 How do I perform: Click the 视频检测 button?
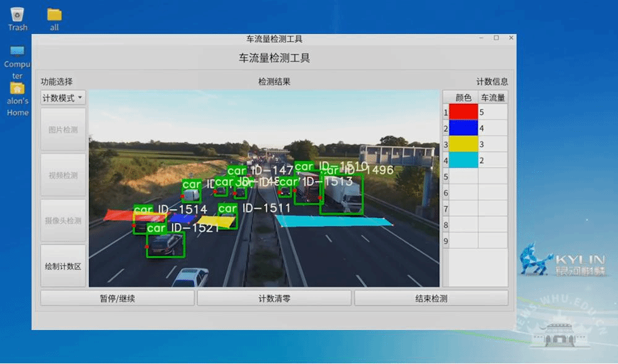pyautogui.click(x=63, y=175)
